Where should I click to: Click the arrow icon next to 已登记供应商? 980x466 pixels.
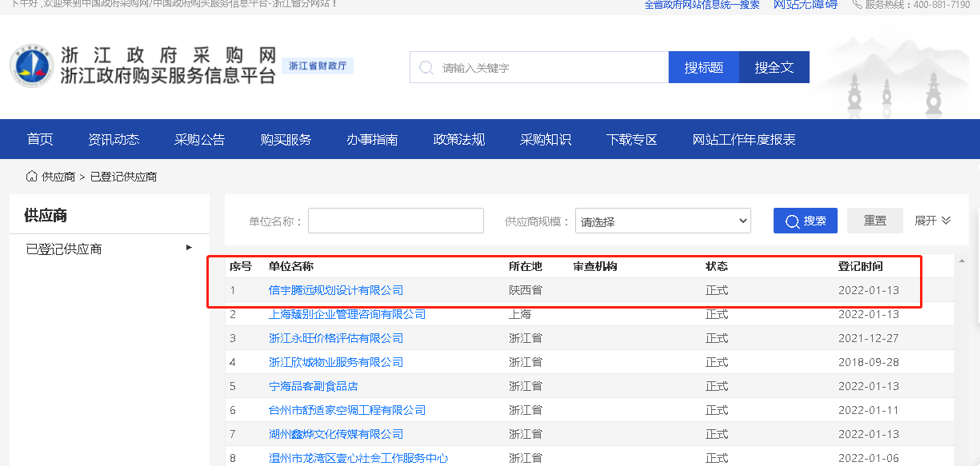189,249
